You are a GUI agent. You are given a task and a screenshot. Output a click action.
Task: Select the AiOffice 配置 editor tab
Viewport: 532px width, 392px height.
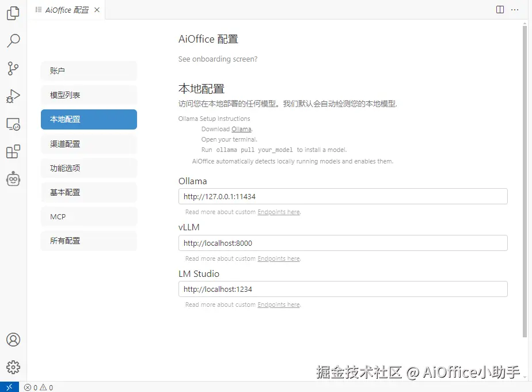(x=67, y=10)
